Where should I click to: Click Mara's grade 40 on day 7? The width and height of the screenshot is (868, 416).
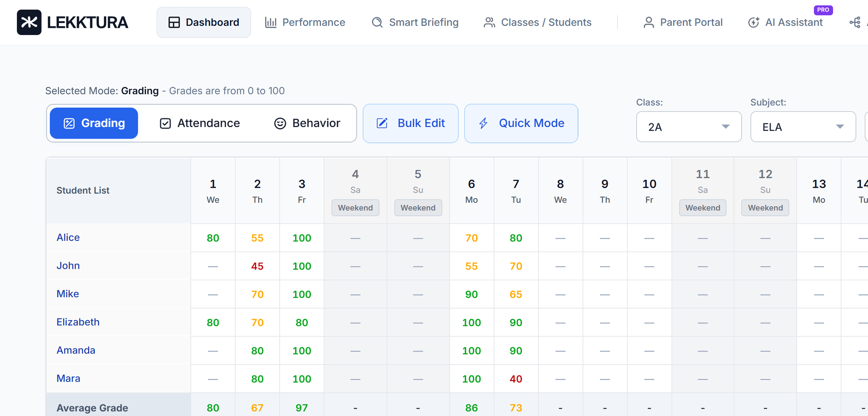pyautogui.click(x=516, y=379)
